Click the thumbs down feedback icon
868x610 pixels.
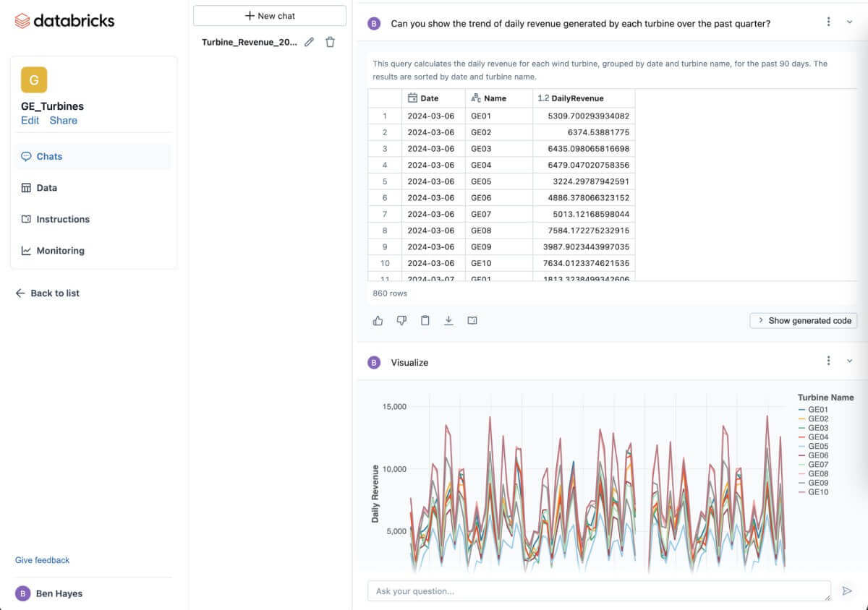[x=401, y=321]
